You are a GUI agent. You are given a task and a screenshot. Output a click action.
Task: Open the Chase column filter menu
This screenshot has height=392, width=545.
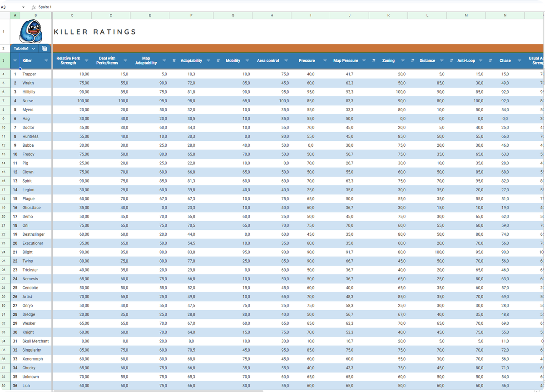519,60
